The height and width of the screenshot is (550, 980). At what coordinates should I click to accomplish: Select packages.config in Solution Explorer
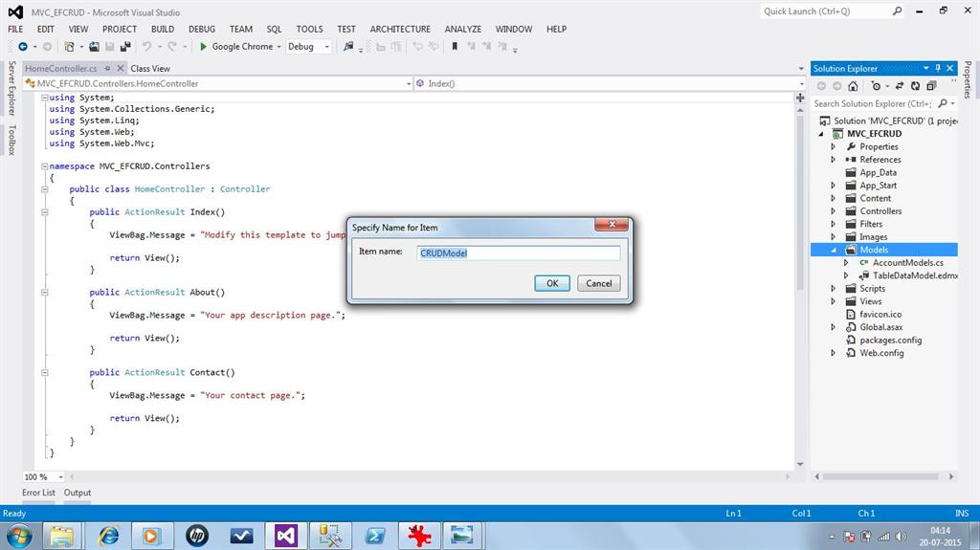point(891,340)
